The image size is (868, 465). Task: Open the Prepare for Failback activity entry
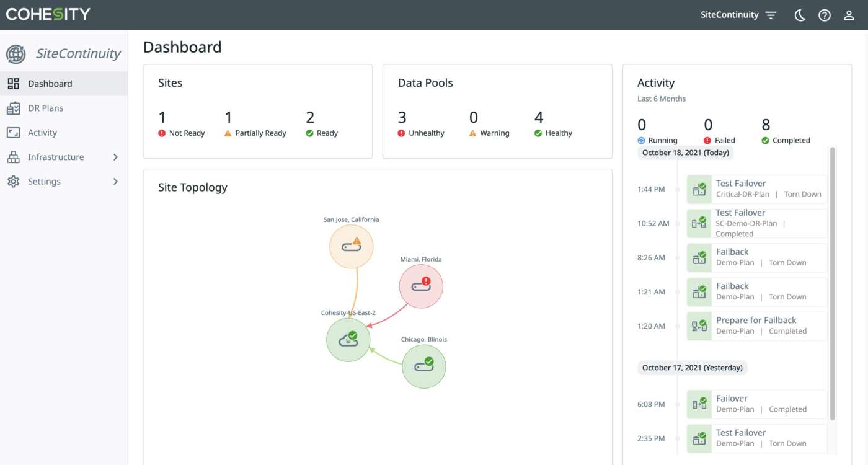(756, 325)
